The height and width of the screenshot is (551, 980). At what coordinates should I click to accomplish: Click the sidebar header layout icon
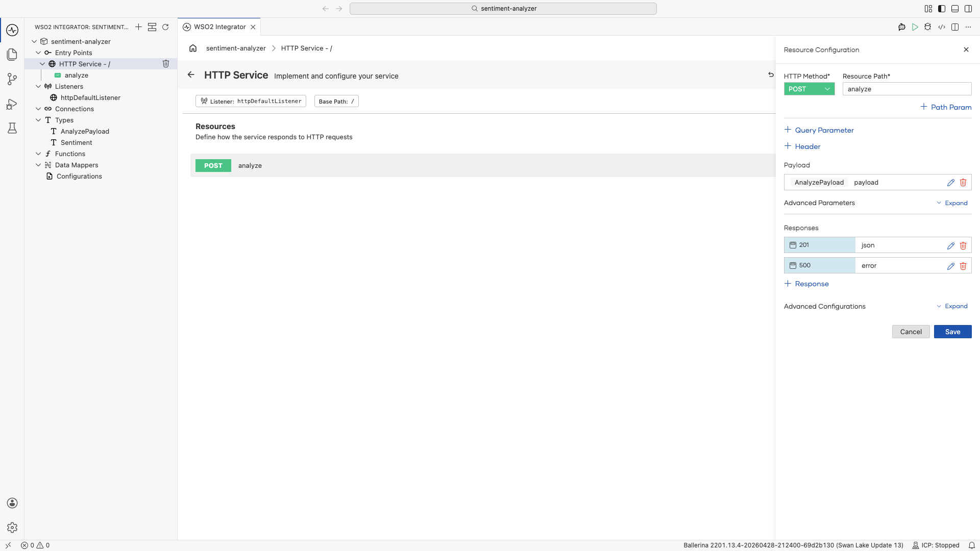tap(152, 27)
